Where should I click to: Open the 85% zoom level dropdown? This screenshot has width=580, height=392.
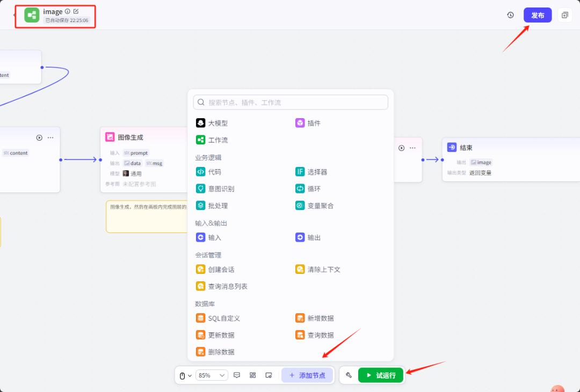pyautogui.click(x=212, y=375)
